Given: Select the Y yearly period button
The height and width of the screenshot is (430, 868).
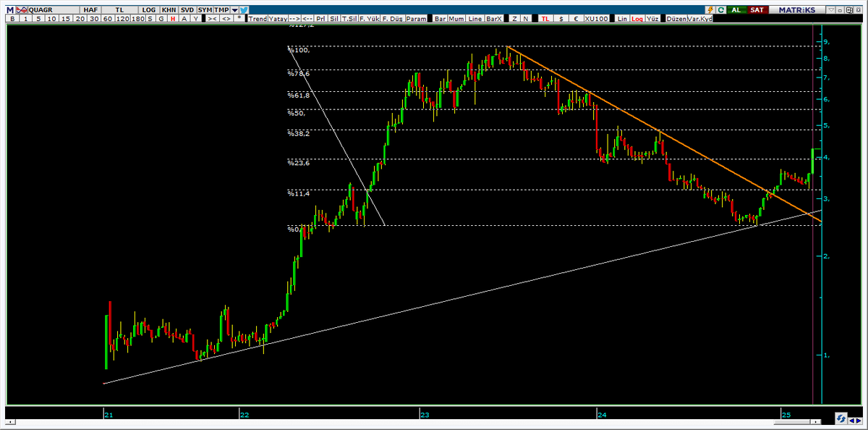Looking at the screenshot, I should tap(196, 19).
